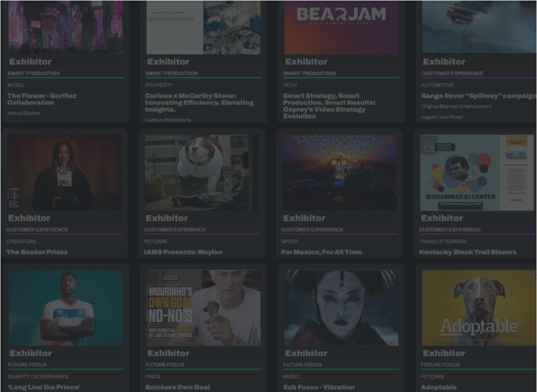Open the BearJam logo thumbnail
This screenshot has height=392, width=537.
click(x=341, y=27)
